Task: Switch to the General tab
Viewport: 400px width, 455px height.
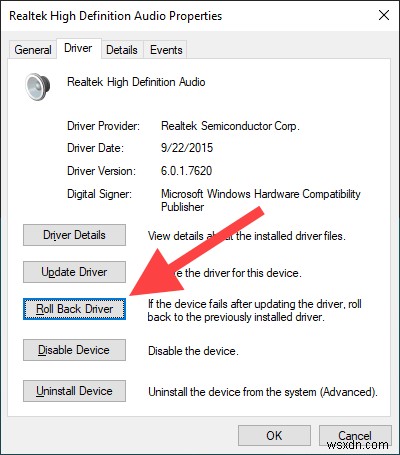Action: pos(33,50)
